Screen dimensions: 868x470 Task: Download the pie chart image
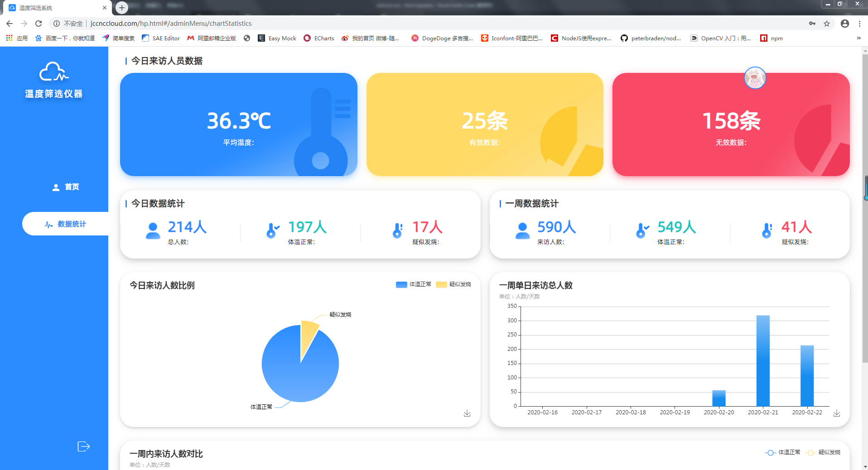[467, 413]
